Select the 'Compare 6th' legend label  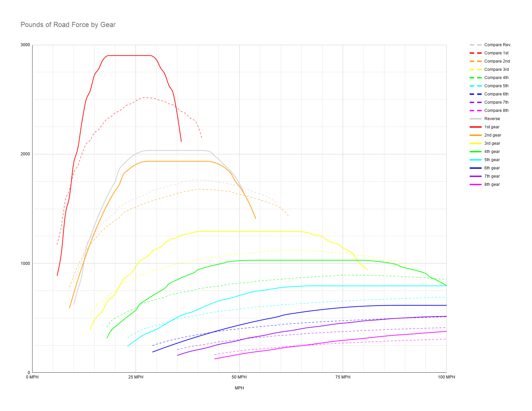click(496, 94)
